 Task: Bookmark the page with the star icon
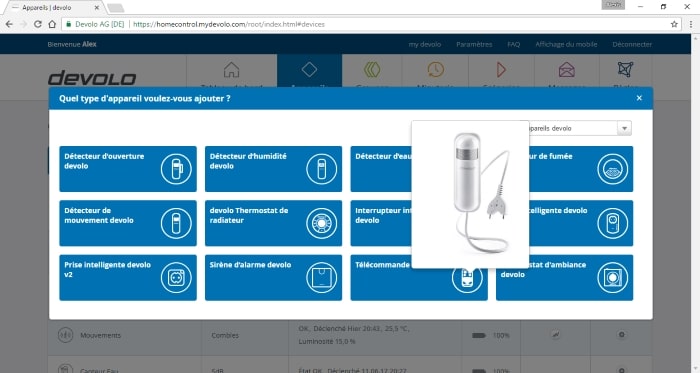click(674, 24)
